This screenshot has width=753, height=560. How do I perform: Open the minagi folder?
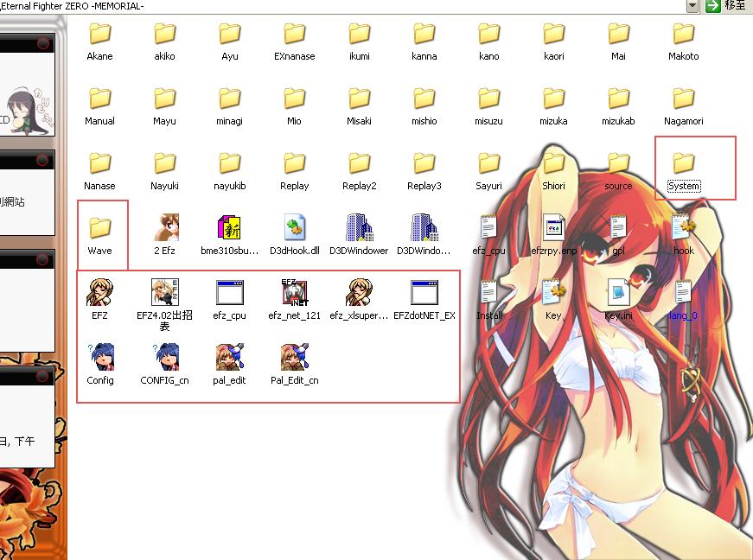[x=230, y=99]
